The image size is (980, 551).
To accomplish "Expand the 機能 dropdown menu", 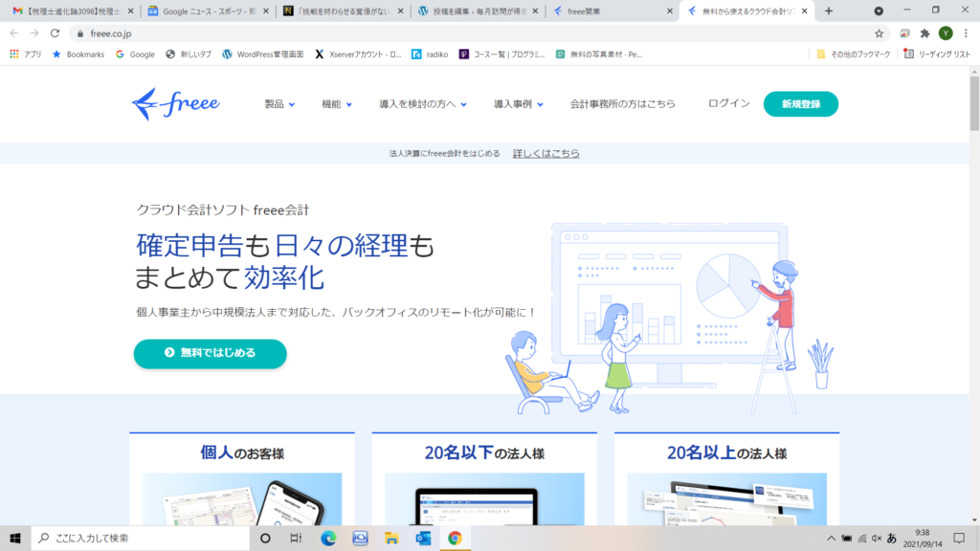I will point(337,104).
